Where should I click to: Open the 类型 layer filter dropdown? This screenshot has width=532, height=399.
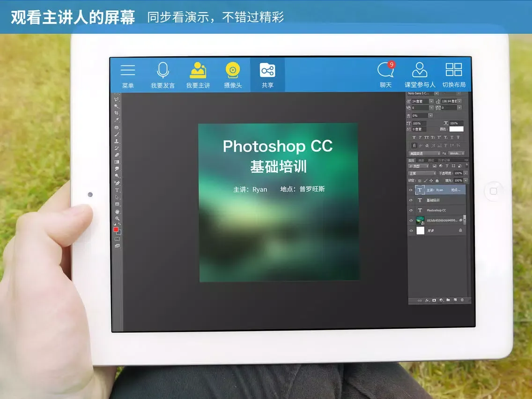point(418,166)
